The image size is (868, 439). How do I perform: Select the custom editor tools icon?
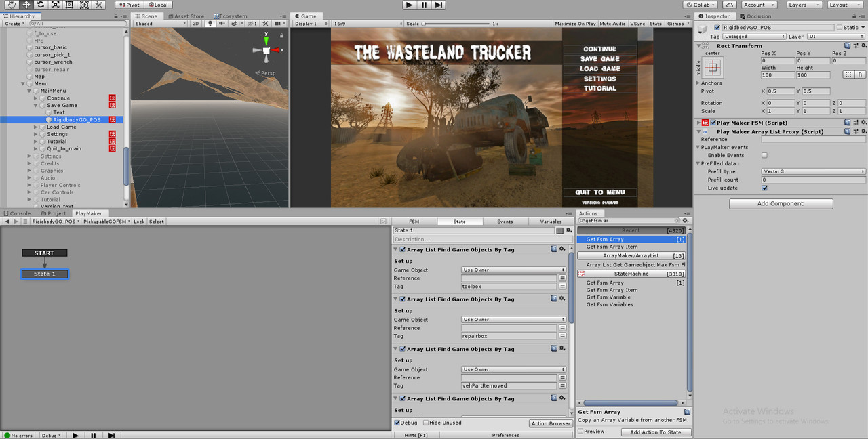point(99,5)
